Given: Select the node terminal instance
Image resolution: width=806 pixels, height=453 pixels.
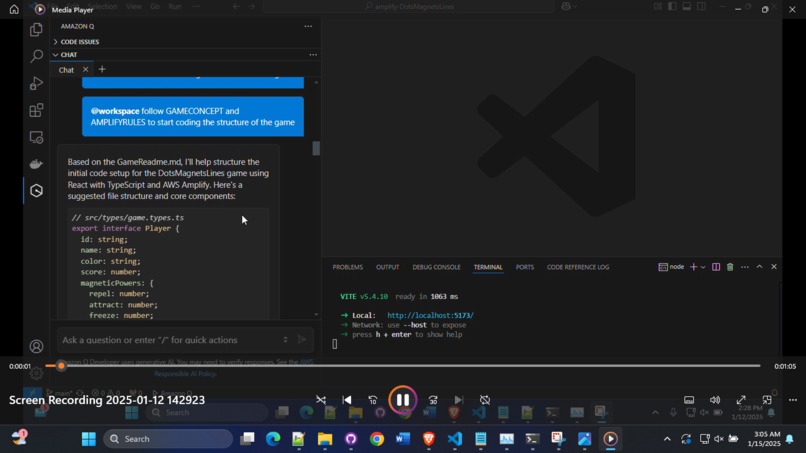Looking at the screenshot, I should (x=671, y=267).
